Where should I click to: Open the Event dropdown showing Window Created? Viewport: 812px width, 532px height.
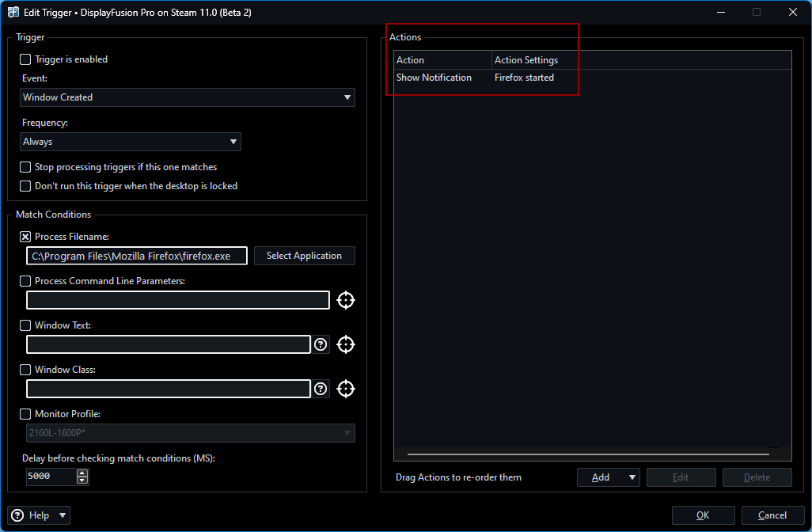pyautogui.click(x=188, y=97)
